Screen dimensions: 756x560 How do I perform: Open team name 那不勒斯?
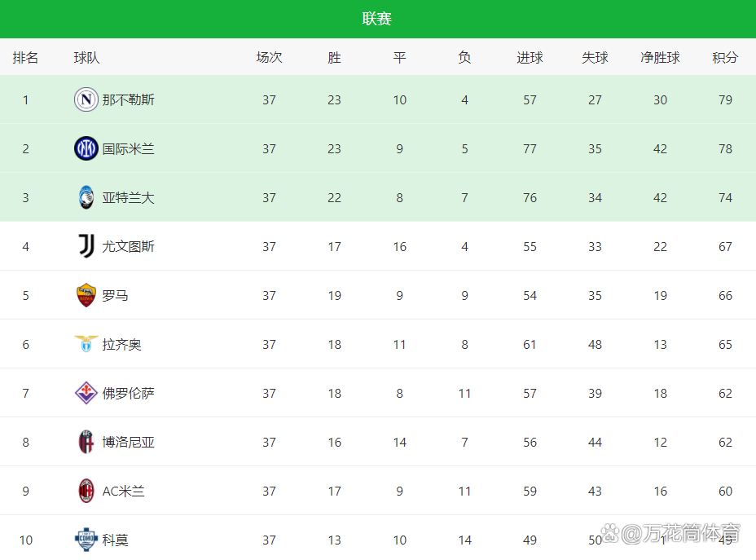[128, 99]
